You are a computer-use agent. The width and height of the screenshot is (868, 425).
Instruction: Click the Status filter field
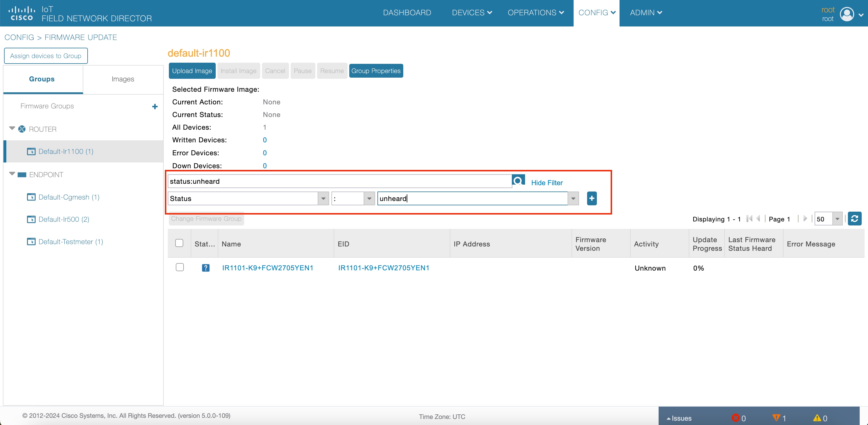[243, 198]
